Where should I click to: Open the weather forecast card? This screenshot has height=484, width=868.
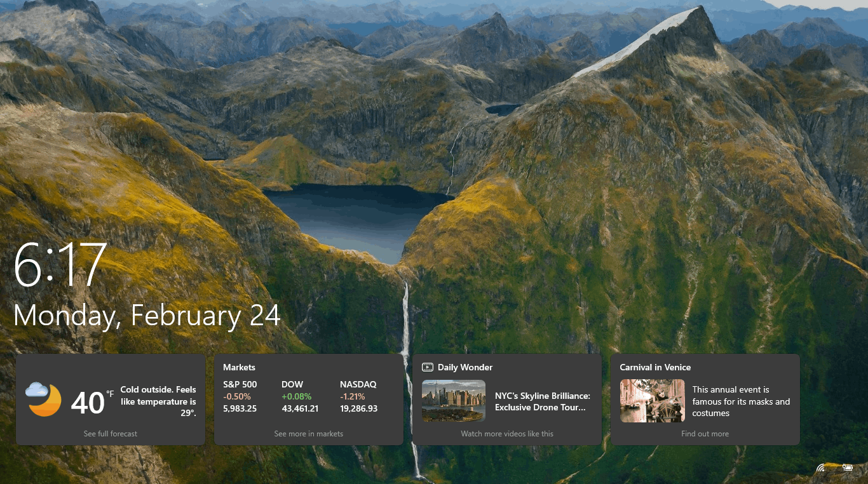pyautogui.click(x=110, y=400)
